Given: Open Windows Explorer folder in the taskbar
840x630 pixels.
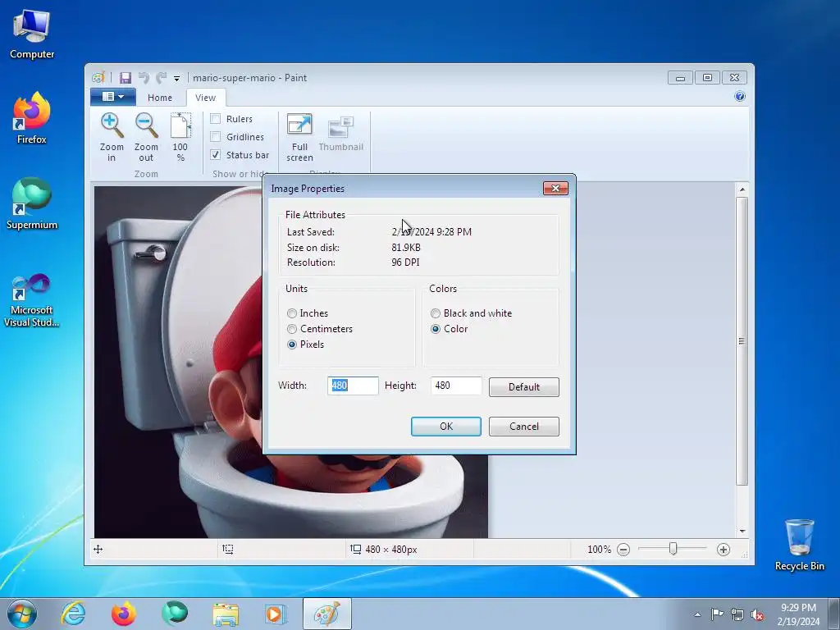Looking at the screenshot, I should point(226,614).
